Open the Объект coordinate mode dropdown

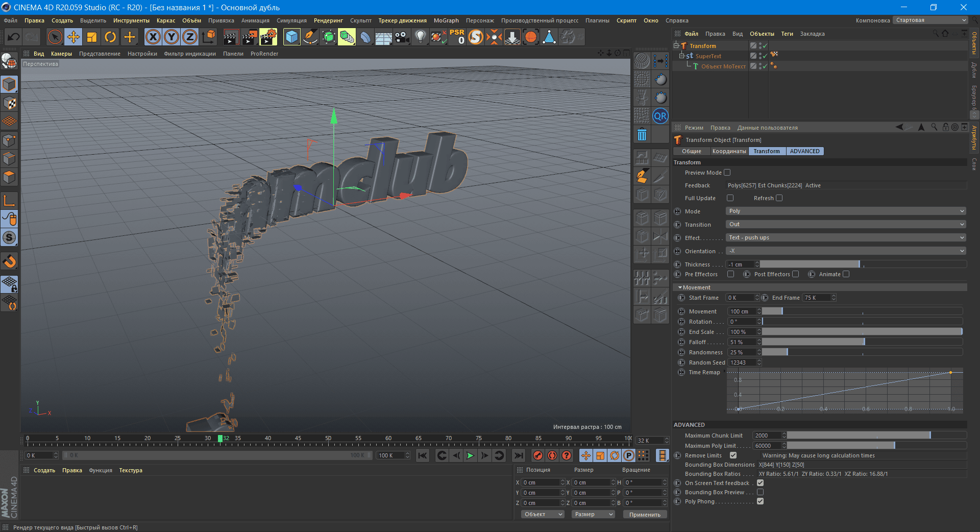pos(543,514)
